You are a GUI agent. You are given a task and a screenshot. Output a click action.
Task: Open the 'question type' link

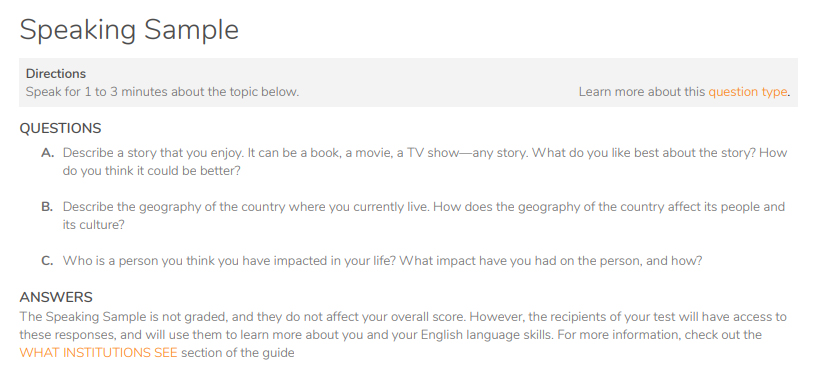click(x=748, y=92)
